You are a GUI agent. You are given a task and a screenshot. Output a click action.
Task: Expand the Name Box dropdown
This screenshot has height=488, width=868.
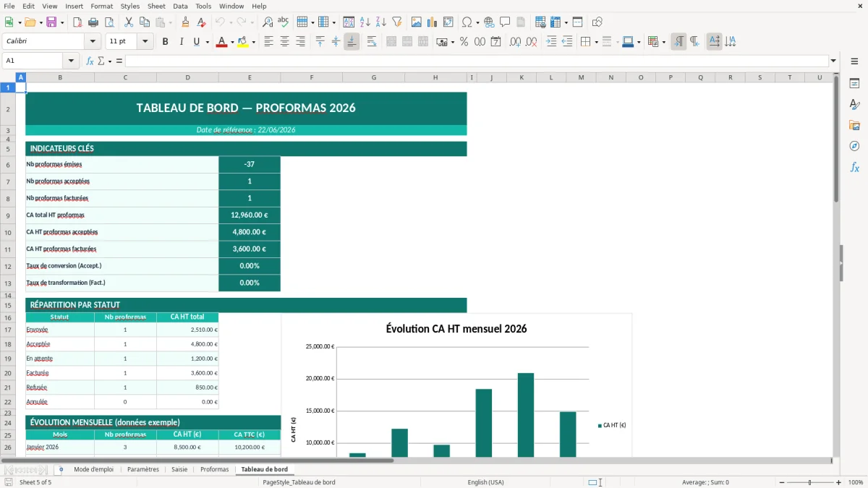point(71,61)
